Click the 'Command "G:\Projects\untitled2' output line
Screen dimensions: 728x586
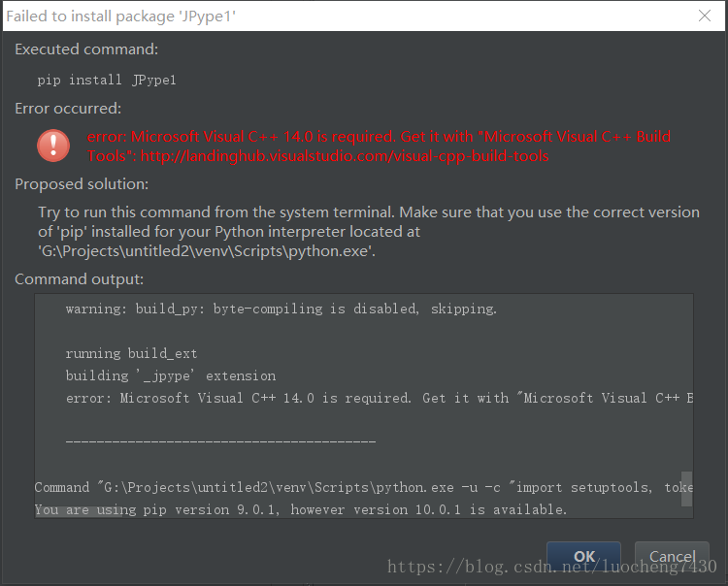tap(364, 487)
